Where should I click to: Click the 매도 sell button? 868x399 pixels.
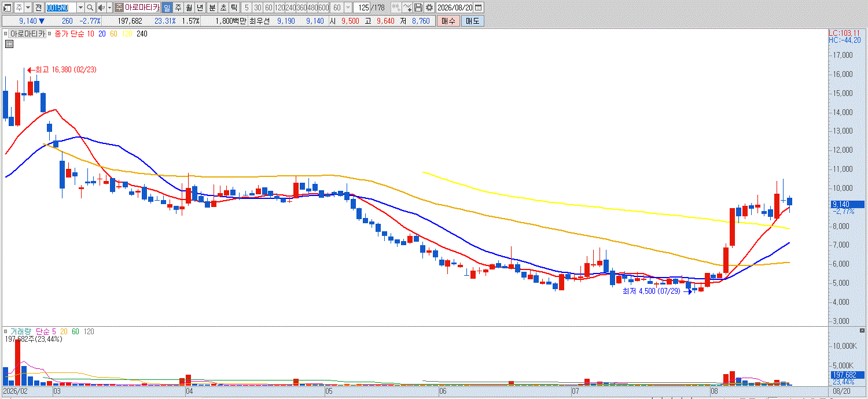click(472, 21)
